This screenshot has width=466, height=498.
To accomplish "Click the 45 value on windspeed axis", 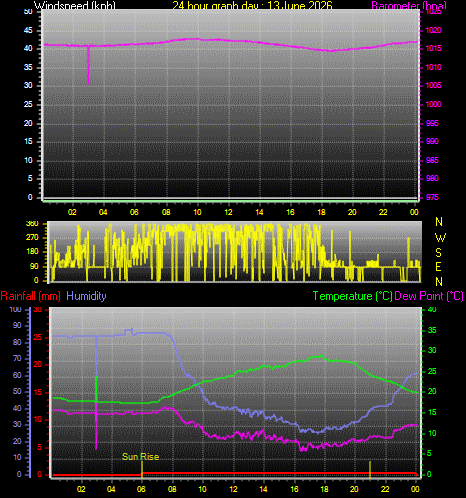I will pos(28,30).
